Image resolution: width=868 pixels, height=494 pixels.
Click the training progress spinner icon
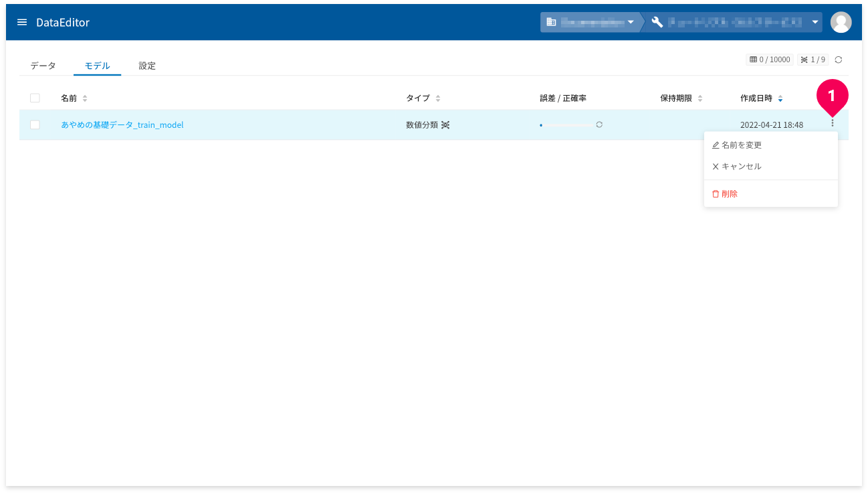[x=599, y=125]
